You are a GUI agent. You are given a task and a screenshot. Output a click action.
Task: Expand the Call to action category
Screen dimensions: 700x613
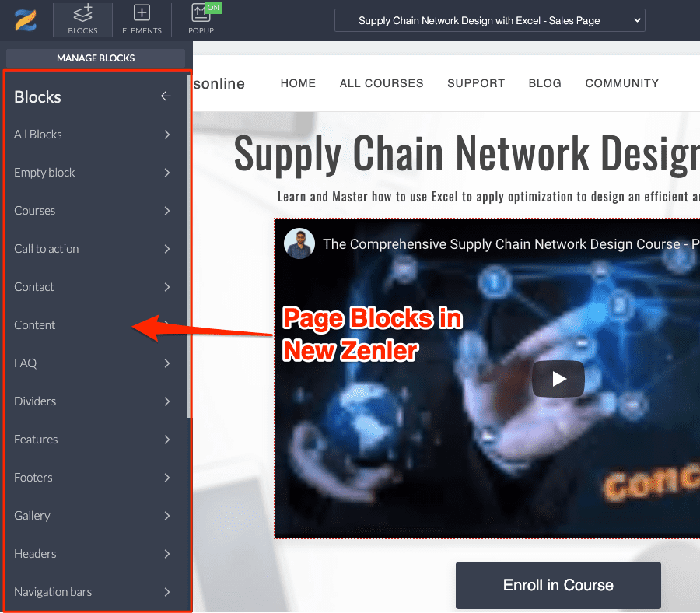tap(93, 249)
